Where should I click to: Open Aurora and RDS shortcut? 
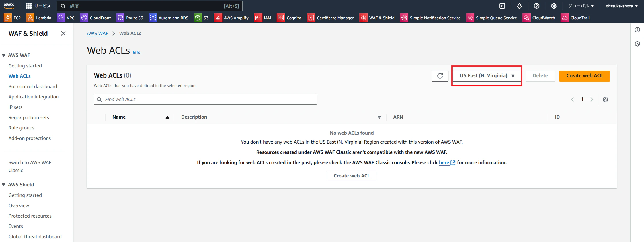169,18
